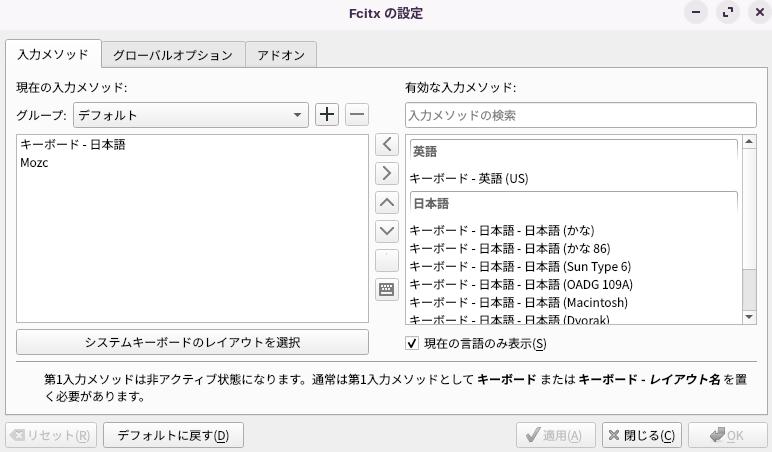Move selected input method down
772x452 pixels.
click(x=387, y=231)
